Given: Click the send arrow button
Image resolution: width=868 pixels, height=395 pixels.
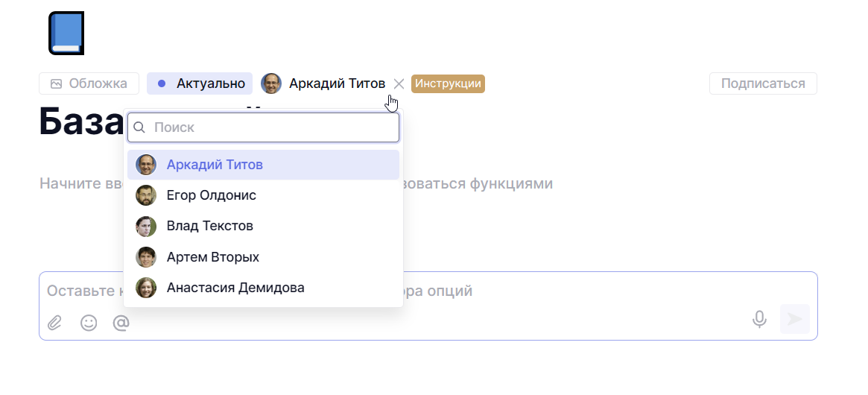Looking at the screenshot, I should [x=794, y=319].
